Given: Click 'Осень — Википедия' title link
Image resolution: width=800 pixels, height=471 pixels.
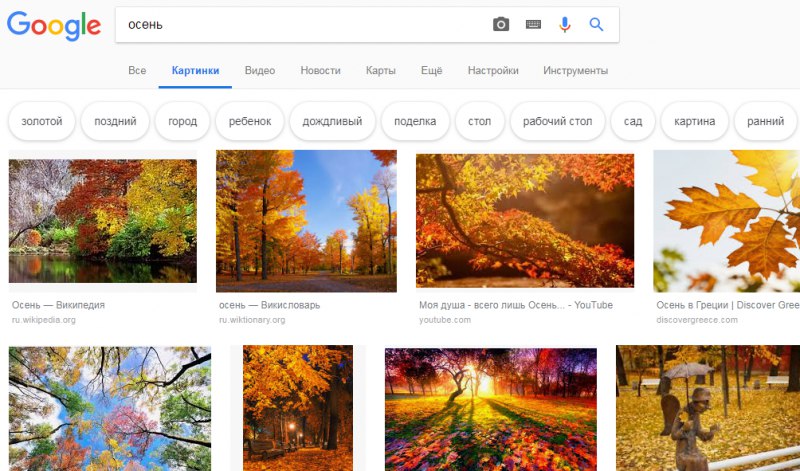Looking at the screenshot, I should coord(58,305).
